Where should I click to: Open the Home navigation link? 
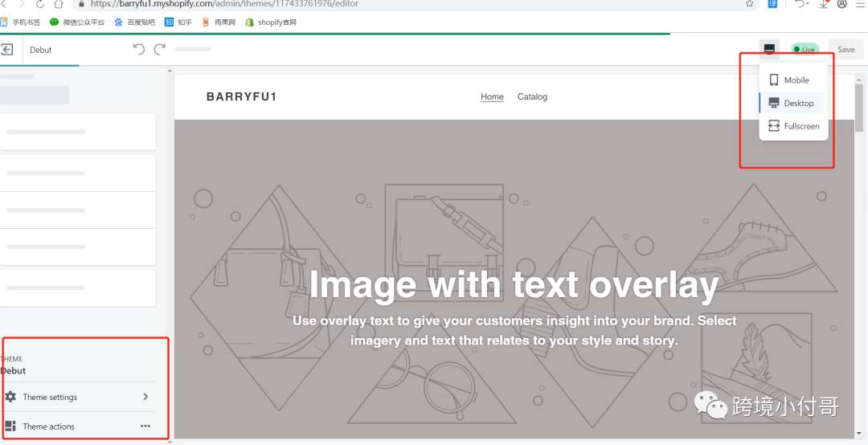tap(492, 97)
